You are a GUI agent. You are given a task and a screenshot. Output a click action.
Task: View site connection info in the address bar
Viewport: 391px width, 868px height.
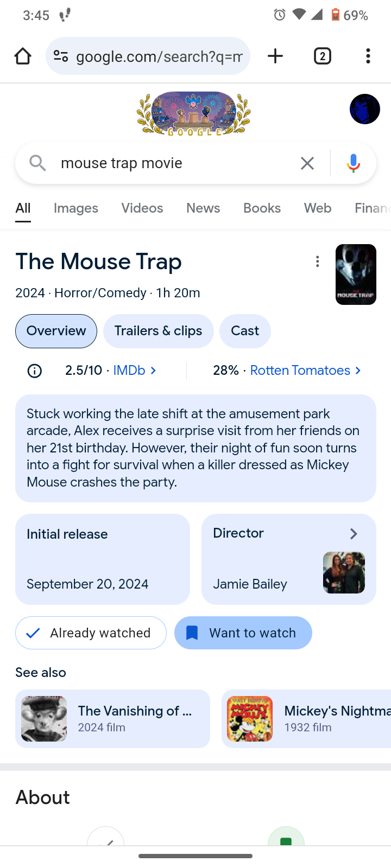pyautogui.click(x=60, y=55)
